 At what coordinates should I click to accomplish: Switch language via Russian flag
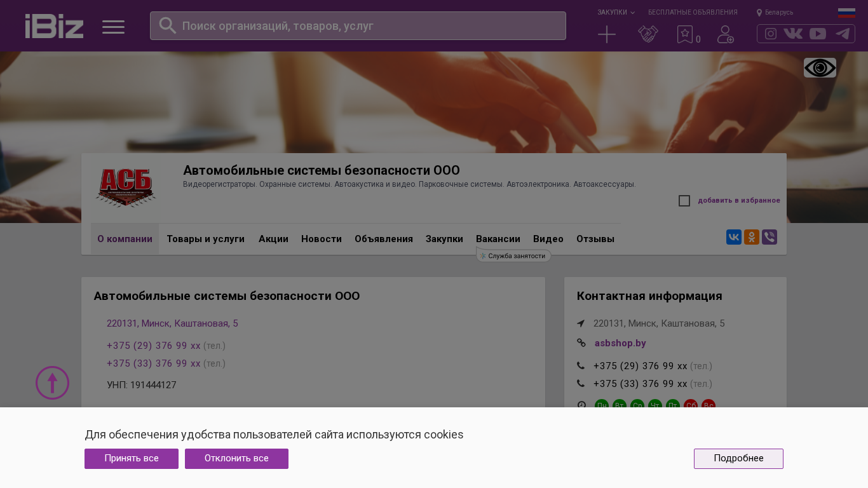[x=846, y=13]
